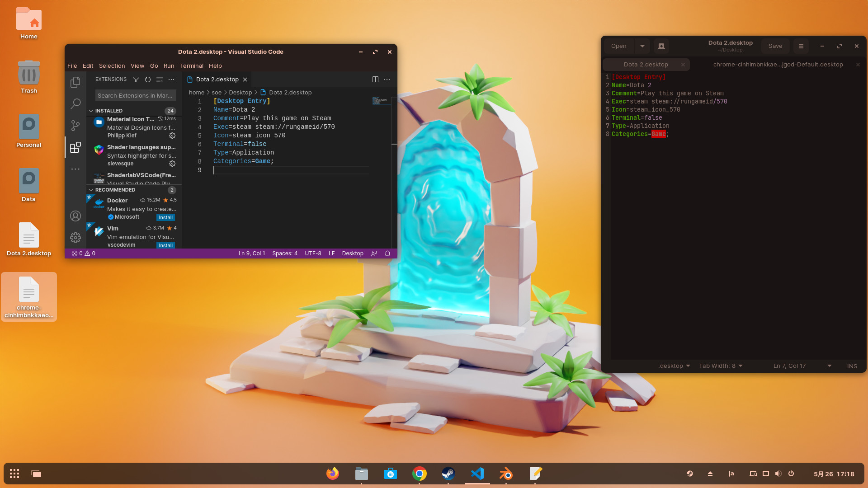868x488 pixels.
Task: Manage Shader languages support extension gear
Action: pos(172,164)
